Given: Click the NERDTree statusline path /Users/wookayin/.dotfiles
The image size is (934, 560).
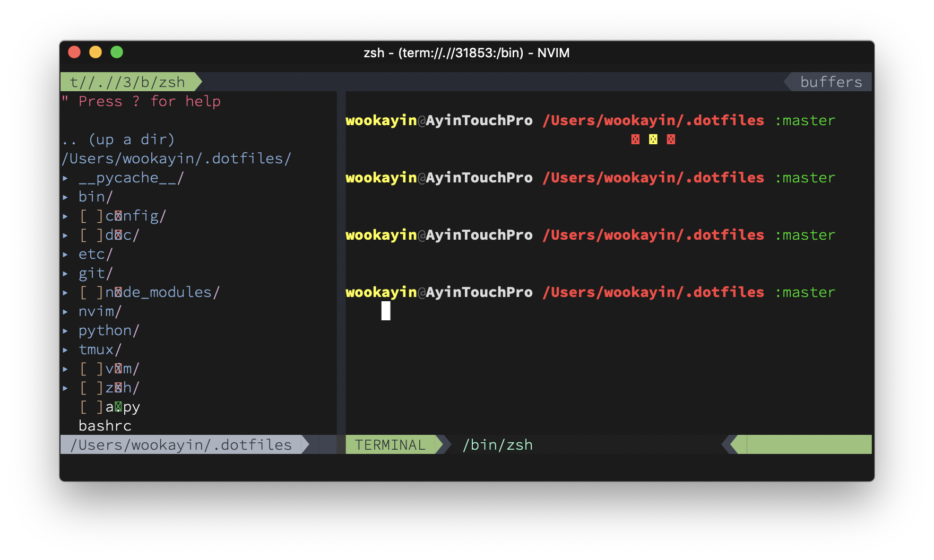Looking at the screenshot, I should (181, 445).
